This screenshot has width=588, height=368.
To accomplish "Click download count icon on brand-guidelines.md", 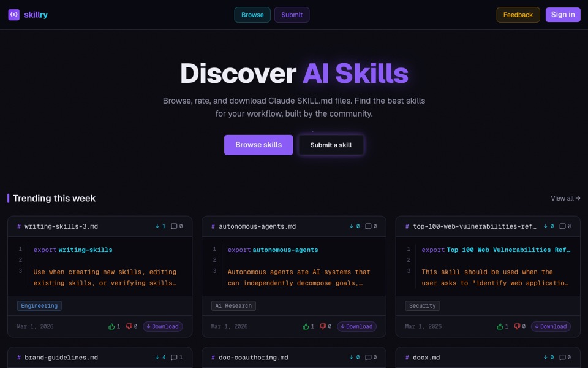I will 157,357.
